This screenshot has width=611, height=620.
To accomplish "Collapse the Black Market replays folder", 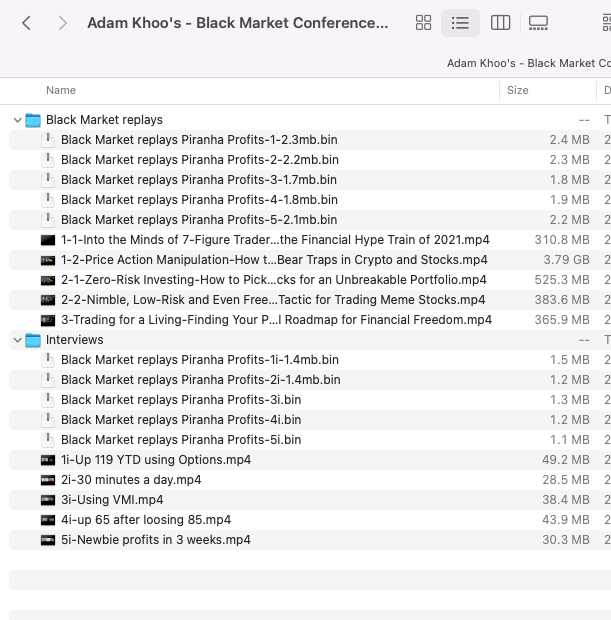I will [x=17, y=120].
